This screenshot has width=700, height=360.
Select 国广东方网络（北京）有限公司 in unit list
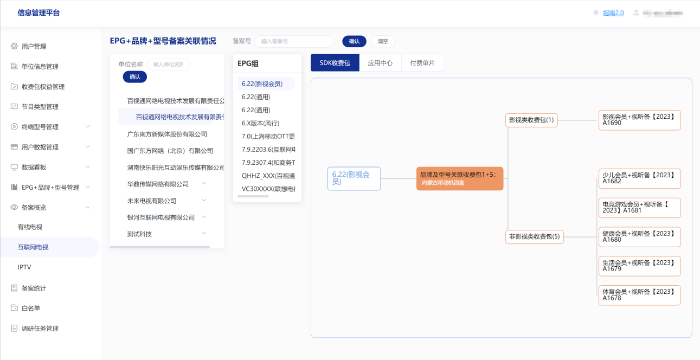point(170,151)
